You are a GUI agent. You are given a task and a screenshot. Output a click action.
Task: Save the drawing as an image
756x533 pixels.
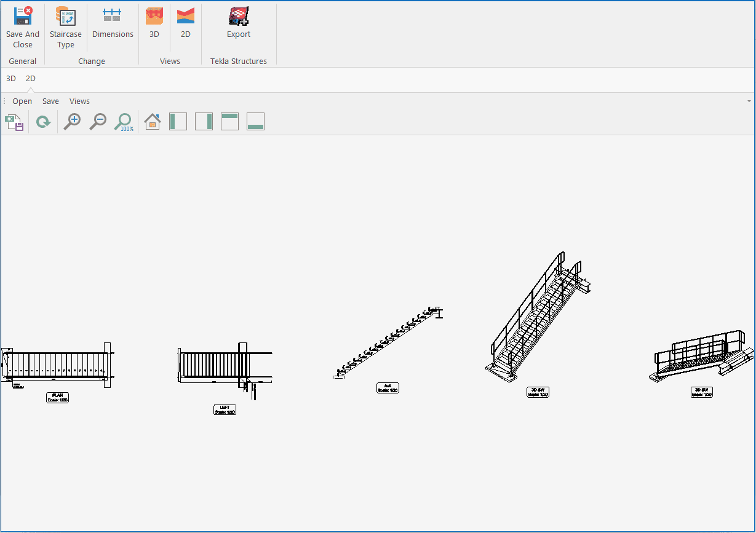pyautogui.click(x=14, y=122)
